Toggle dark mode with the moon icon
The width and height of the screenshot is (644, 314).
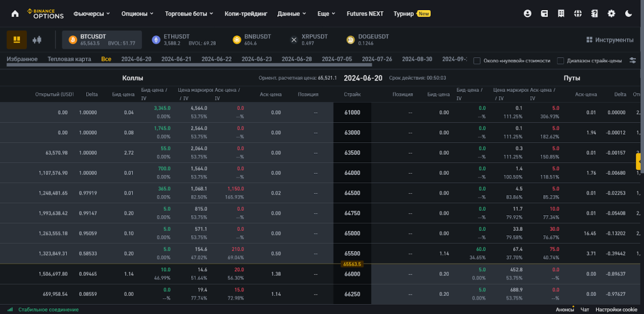(x=628, y=13)
